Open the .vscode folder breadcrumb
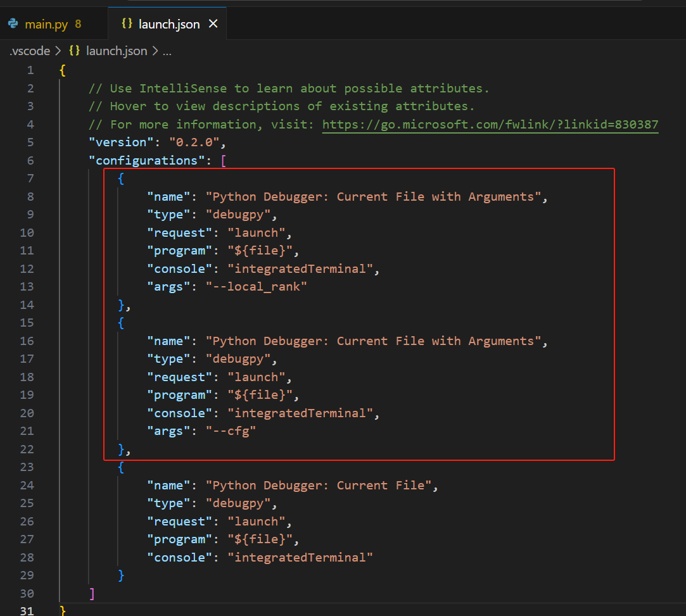The image size is (686, 616). (29, 51)
